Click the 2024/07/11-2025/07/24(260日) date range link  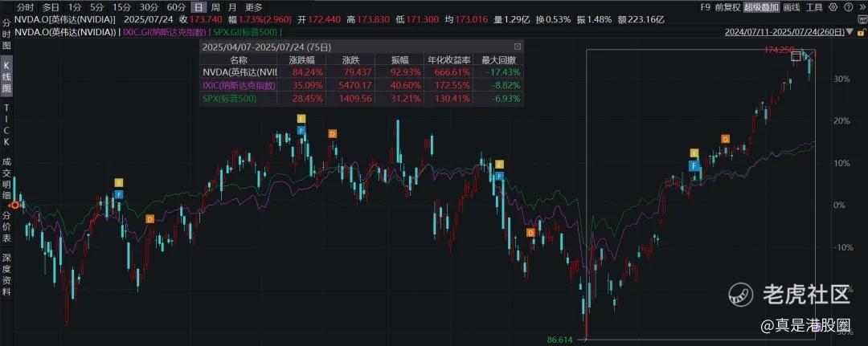[x=785, y=32]
